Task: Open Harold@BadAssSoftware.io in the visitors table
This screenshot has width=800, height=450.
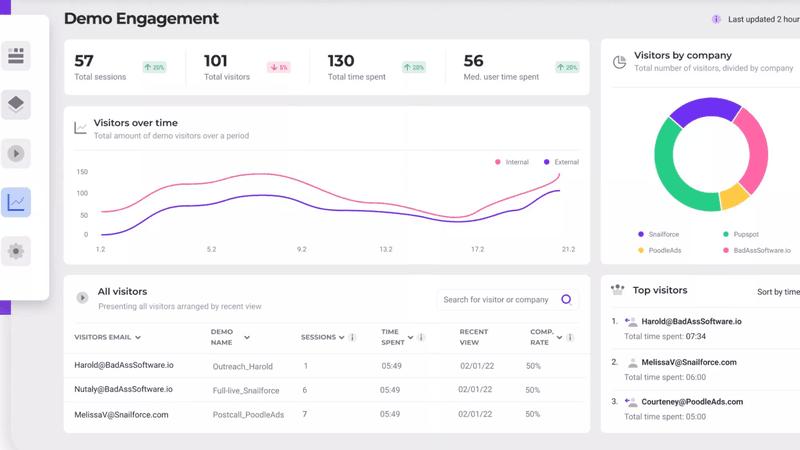Action: pyautogui.click(x=124, y=366)
